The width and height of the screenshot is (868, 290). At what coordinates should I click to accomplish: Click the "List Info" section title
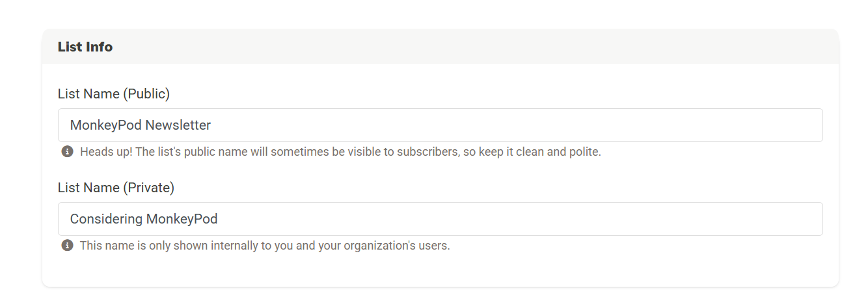(x=85, y=47)
